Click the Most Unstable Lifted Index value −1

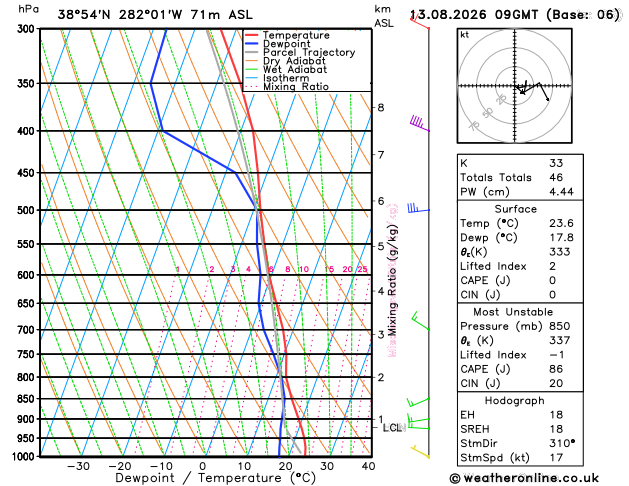(x=557, y=355)
